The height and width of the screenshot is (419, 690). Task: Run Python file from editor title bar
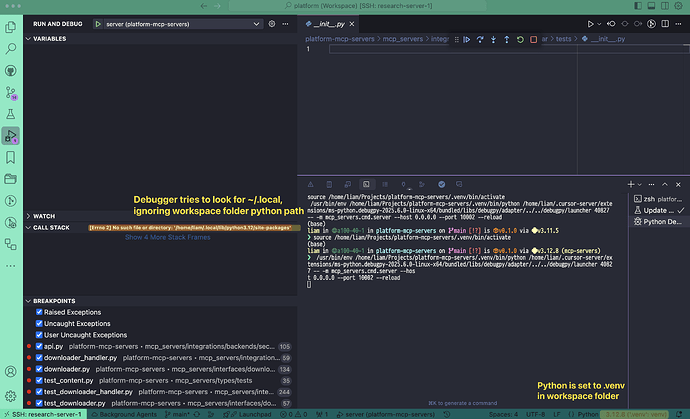[591, 24]
